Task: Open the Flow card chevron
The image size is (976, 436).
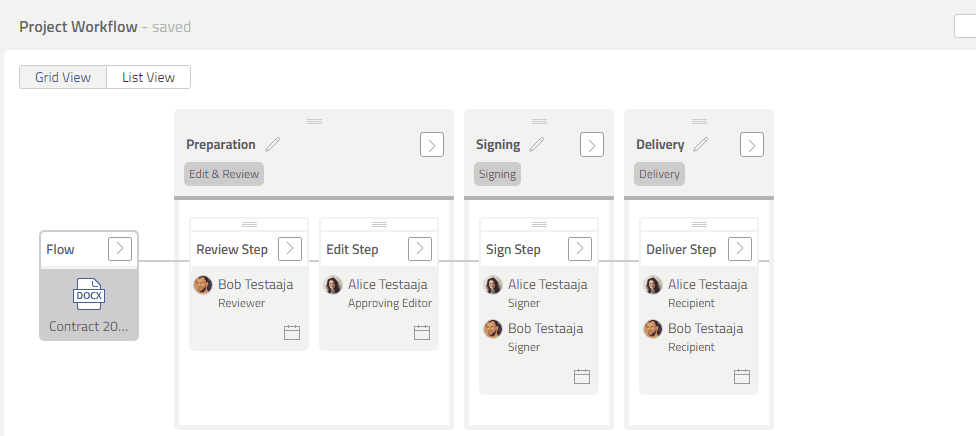Action: point(120,248)
